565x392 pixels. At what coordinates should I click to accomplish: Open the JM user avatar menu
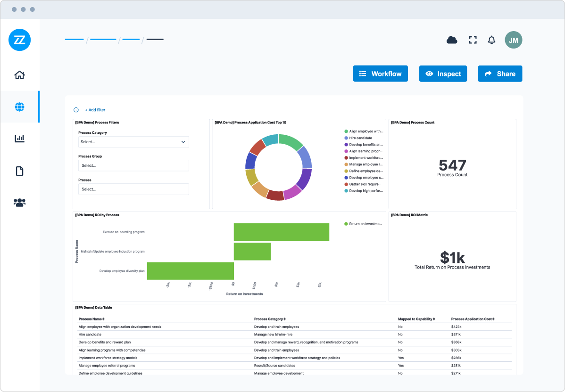pos(513,40)
